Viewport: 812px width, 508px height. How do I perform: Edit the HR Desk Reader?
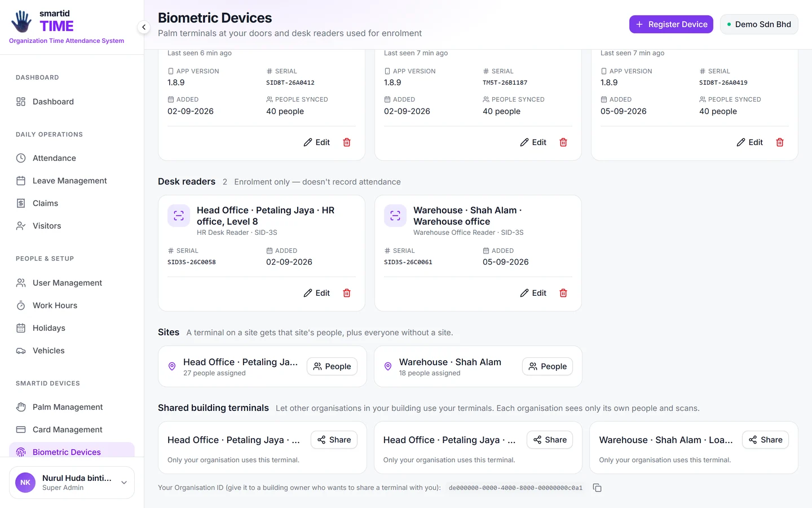tap(316, 293)
